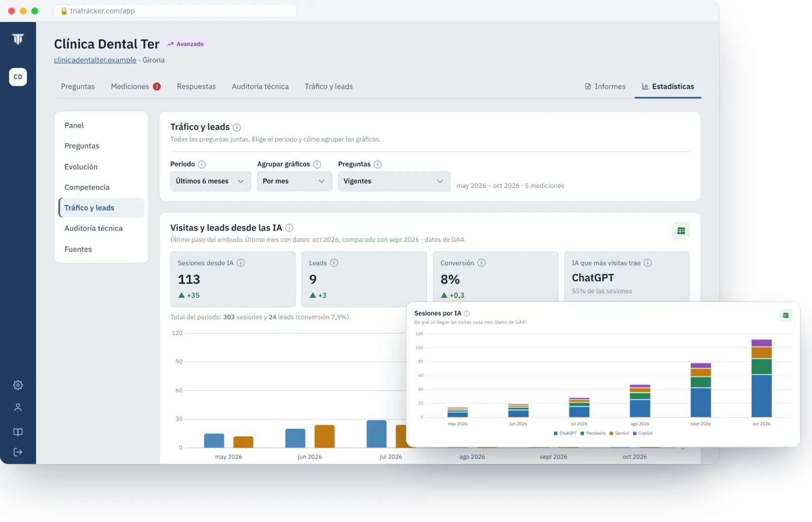Click info icon on Sesiones desde IA card
812x522 pixels.
[x=241, y=263]
